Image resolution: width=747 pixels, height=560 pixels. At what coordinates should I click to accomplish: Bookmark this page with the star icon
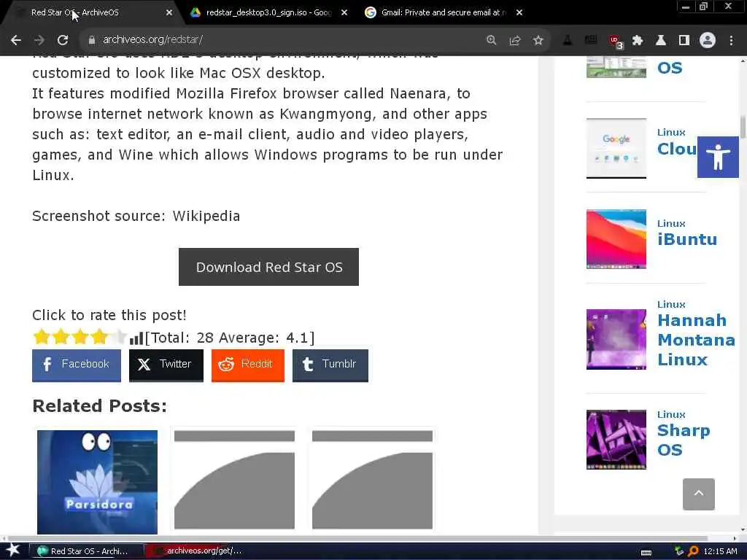point(538,40)
